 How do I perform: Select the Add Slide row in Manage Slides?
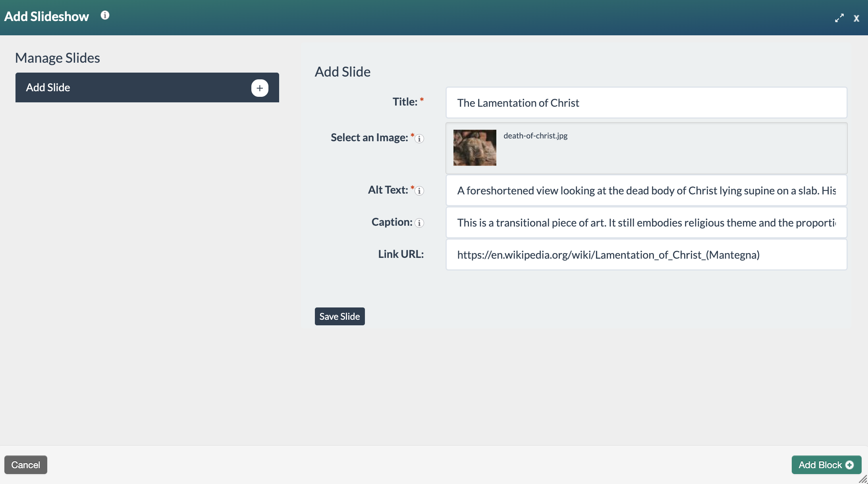click(x=147, y=87)
